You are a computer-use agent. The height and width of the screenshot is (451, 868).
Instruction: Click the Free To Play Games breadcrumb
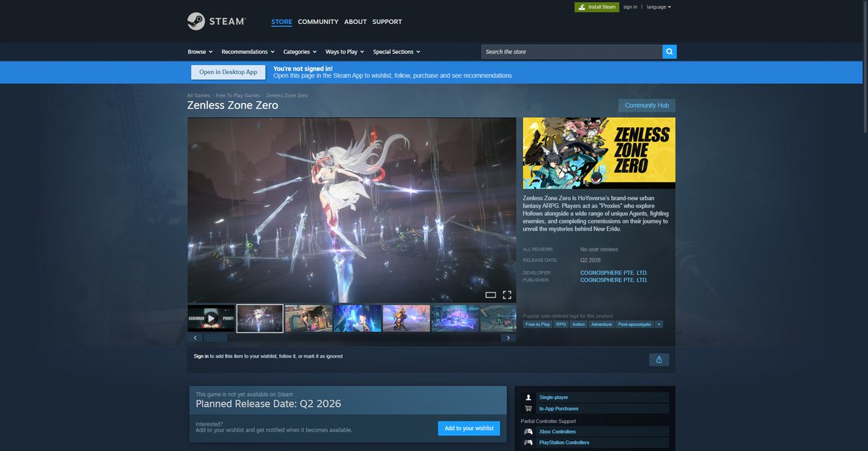coord(238,95)
